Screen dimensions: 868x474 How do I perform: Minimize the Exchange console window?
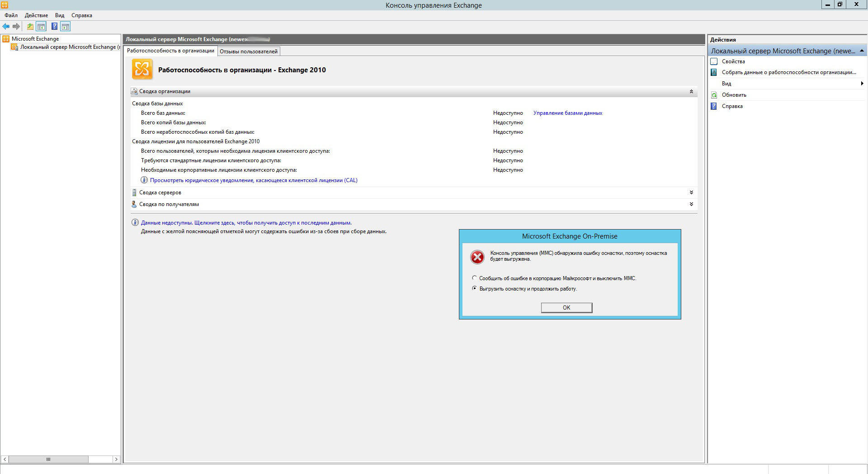click(827, 5)
